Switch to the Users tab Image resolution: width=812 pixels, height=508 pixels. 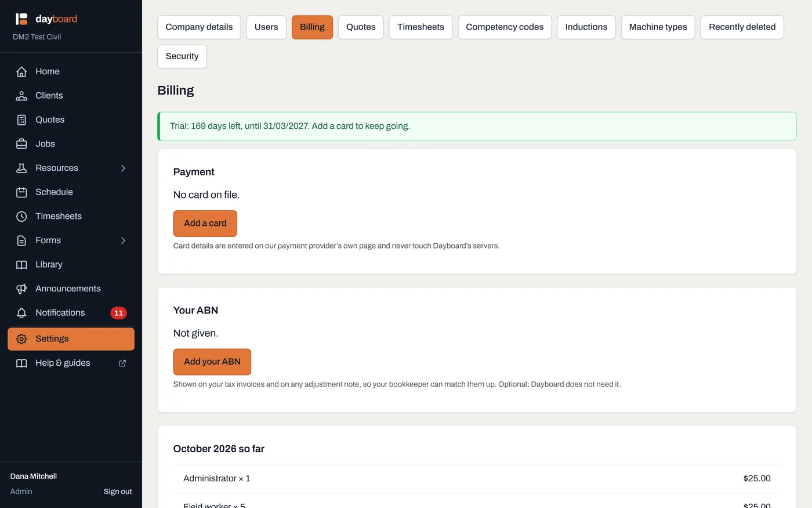(x=266, y=27)
